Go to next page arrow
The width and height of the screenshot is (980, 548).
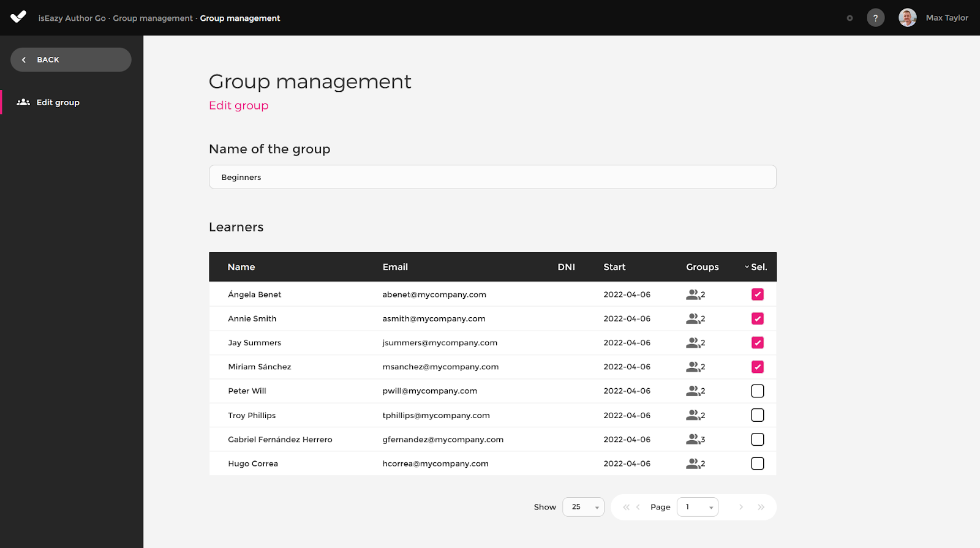click(741, 507)
